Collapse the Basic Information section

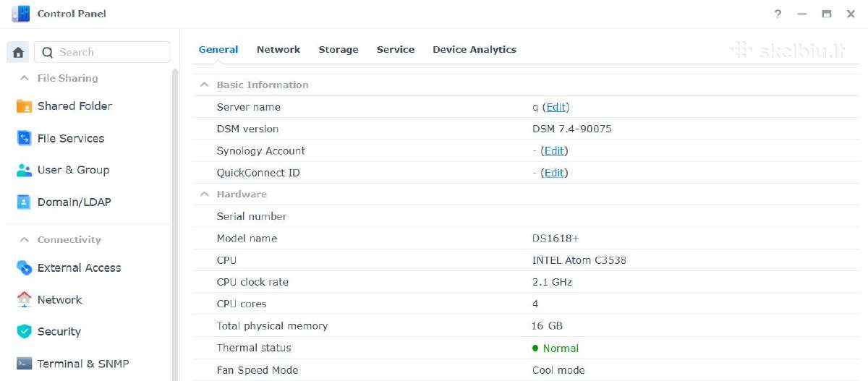pyautogui.click(x=204, y=85)
